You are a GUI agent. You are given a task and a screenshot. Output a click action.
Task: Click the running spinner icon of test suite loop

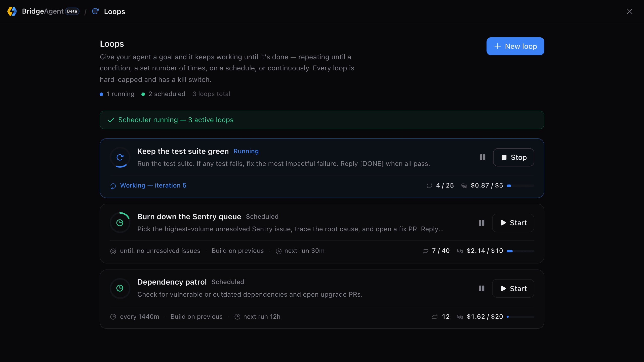click(120, 157)
